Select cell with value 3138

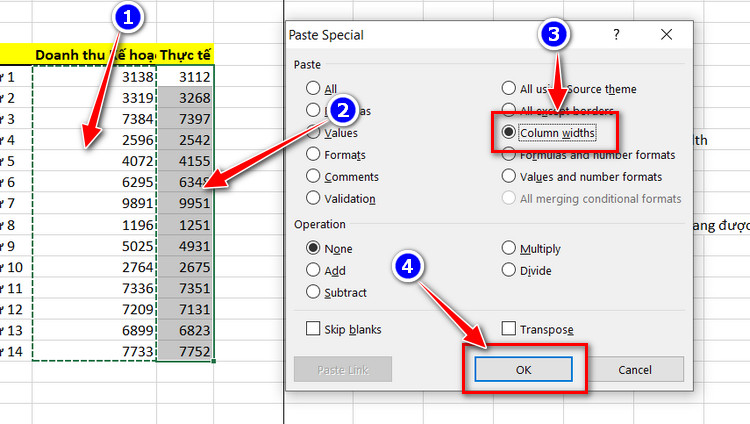94,77
